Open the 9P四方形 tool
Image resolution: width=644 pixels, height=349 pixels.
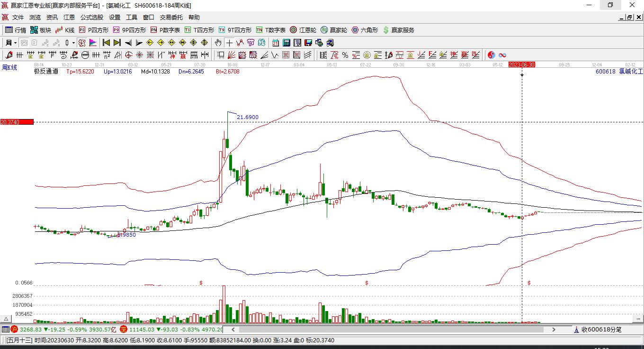(x=129, y=30)
